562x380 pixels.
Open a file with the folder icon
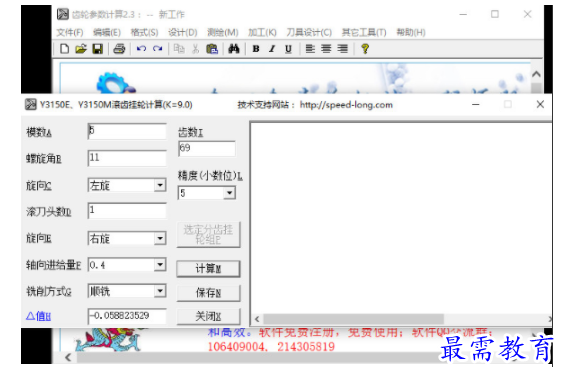point(81,48)
